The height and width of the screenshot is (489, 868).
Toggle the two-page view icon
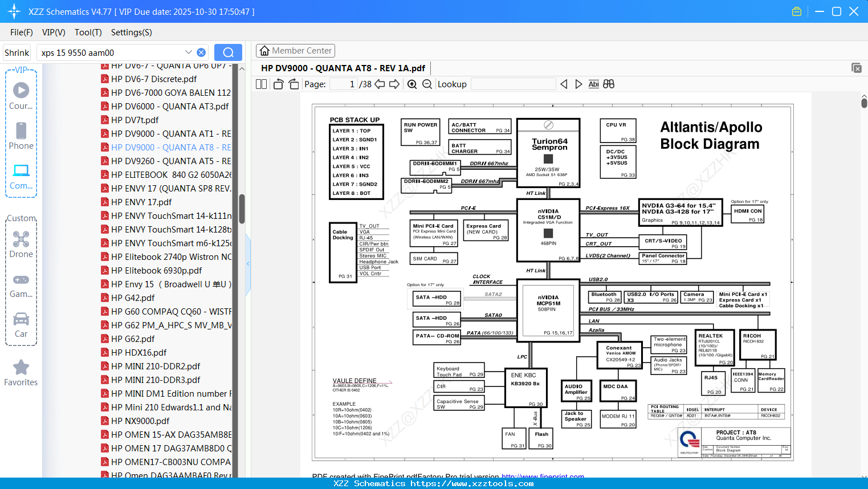(262, 84)
